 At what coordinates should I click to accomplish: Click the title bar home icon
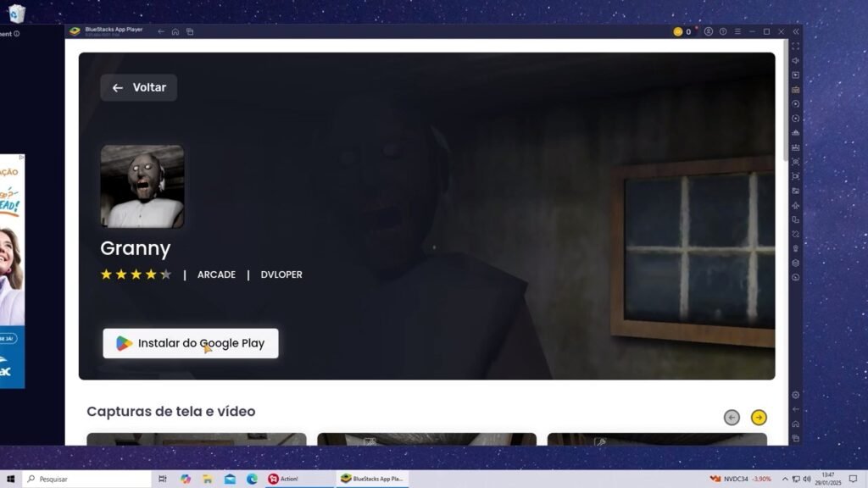(175, 31)
